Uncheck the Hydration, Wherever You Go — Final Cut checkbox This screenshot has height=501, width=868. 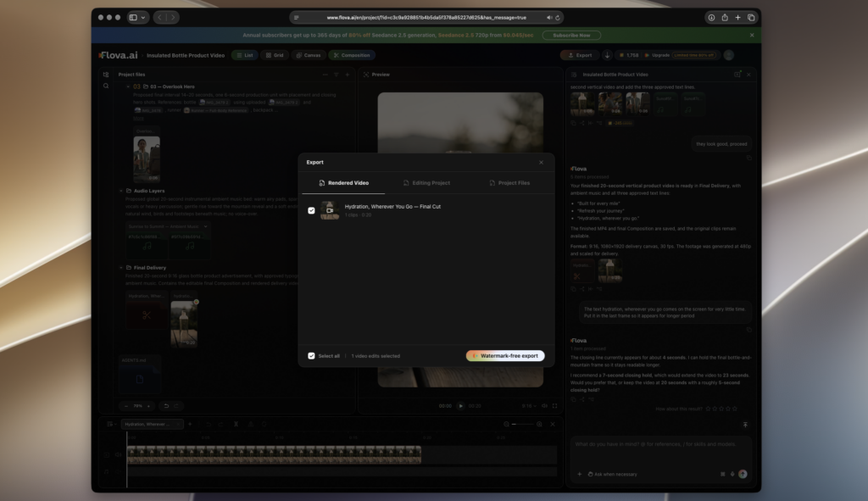[x=311, y=210]
